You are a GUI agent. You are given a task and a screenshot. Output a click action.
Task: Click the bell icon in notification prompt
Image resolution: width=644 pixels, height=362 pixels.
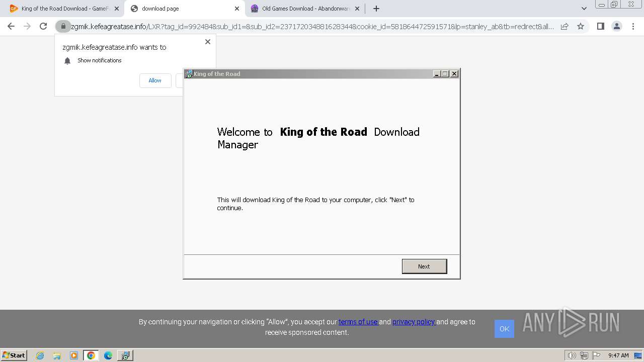point(67,61)
